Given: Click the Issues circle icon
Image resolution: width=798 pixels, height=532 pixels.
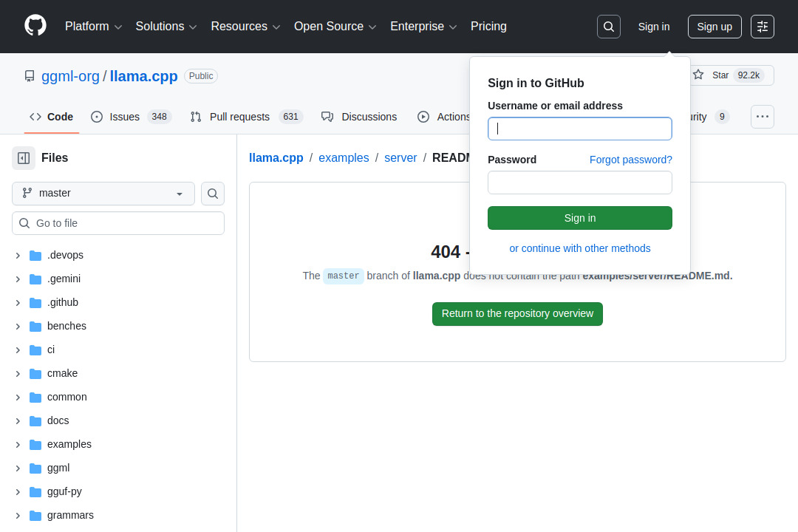Looking at the screenshot, I should [x=96, y=117].
